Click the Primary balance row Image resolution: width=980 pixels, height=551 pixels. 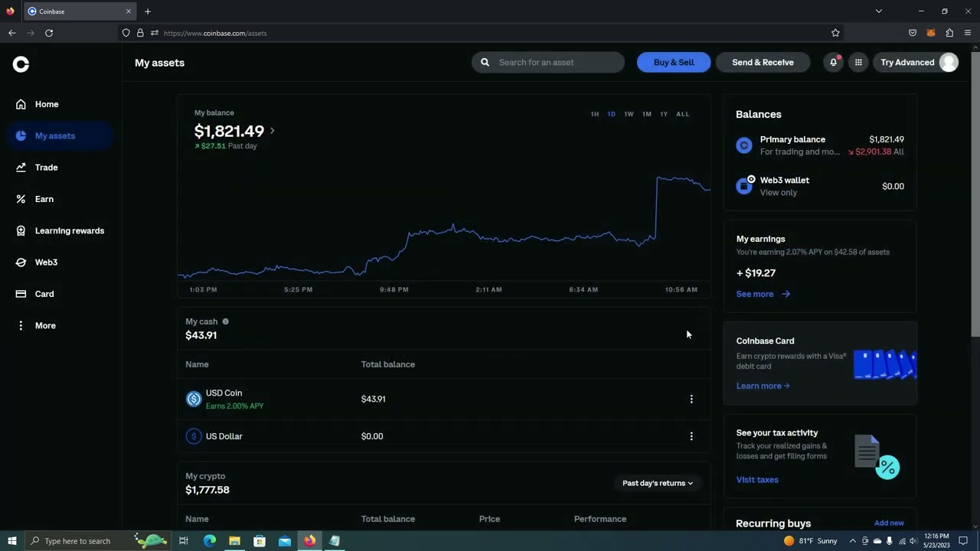click(x=820, y=145)
